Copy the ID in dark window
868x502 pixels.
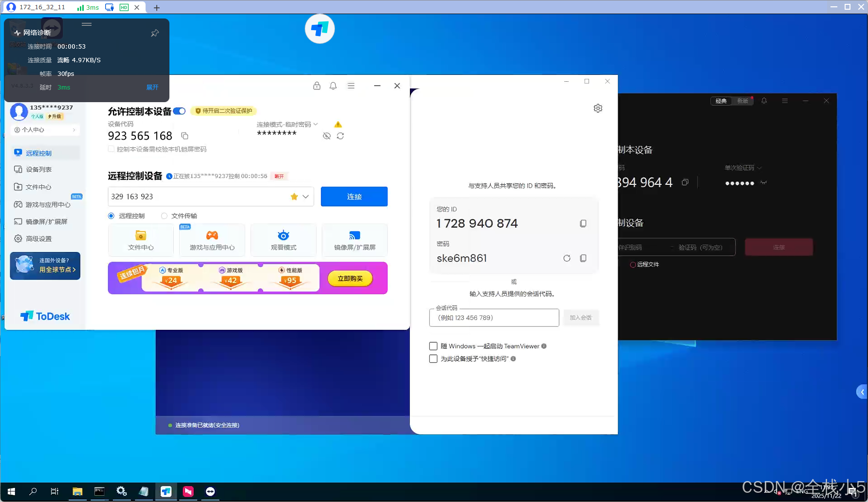[685, 182]
